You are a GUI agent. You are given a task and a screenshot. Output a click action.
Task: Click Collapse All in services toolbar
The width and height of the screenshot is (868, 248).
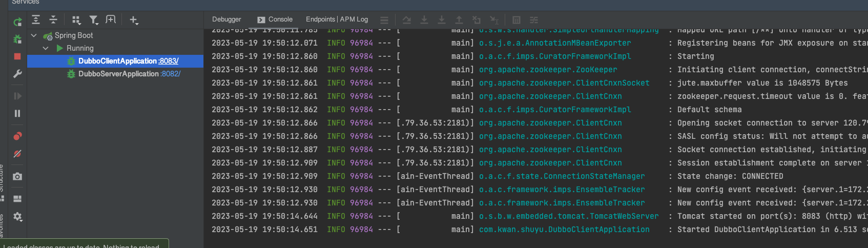pos(53,20)
